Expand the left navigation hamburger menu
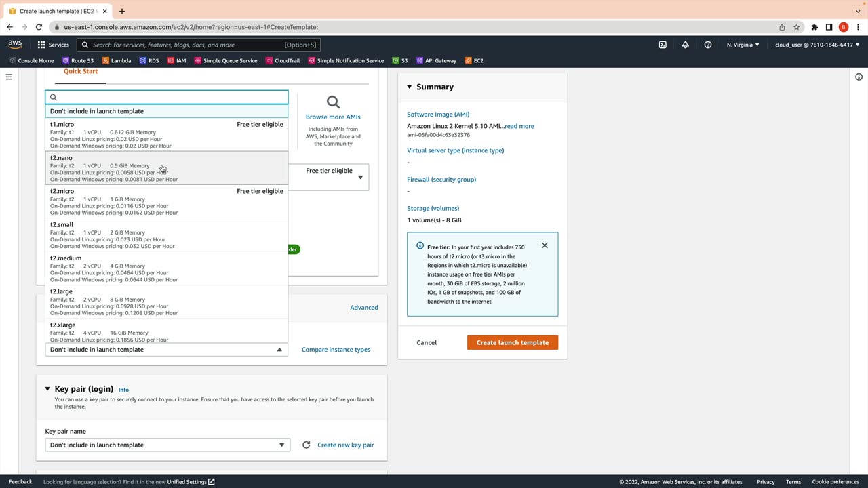Screen dimensions: 868x488 (x=9, y=77)
